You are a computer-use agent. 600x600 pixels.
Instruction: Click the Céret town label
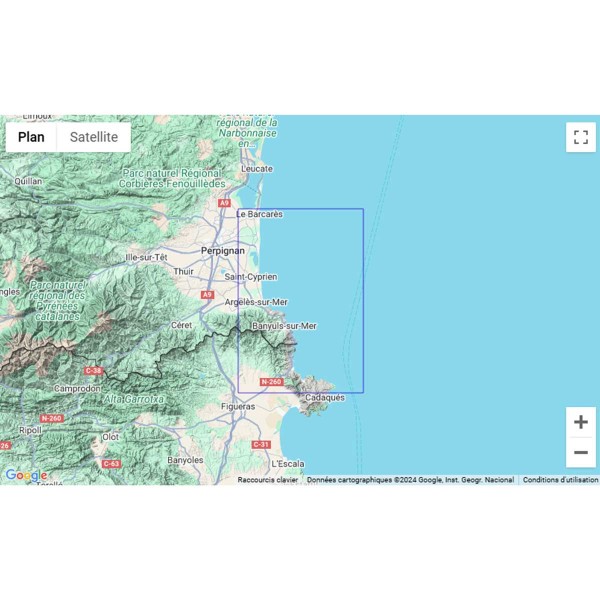point(182,325)
